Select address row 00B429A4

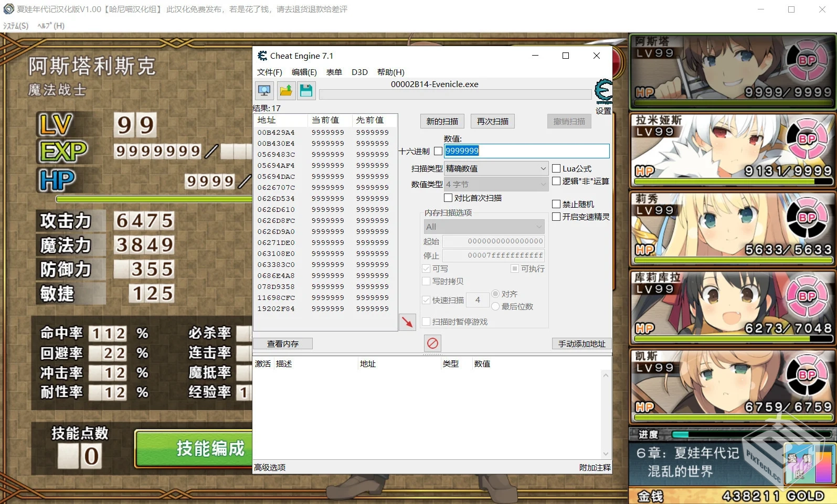coord(325,132)
